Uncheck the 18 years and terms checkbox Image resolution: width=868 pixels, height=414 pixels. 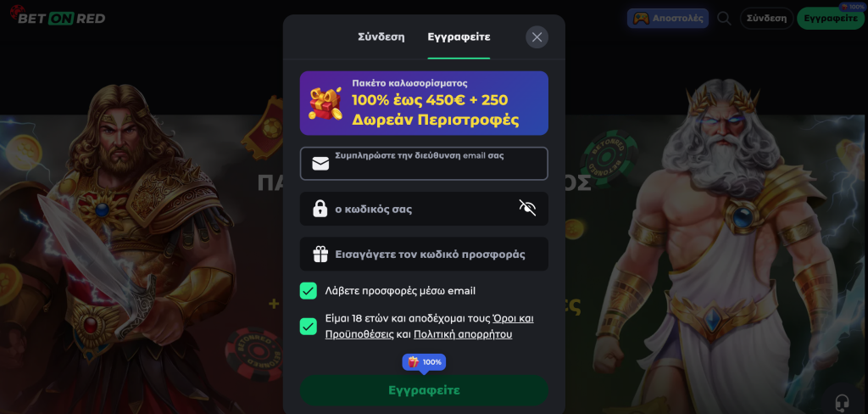point(309,327)
